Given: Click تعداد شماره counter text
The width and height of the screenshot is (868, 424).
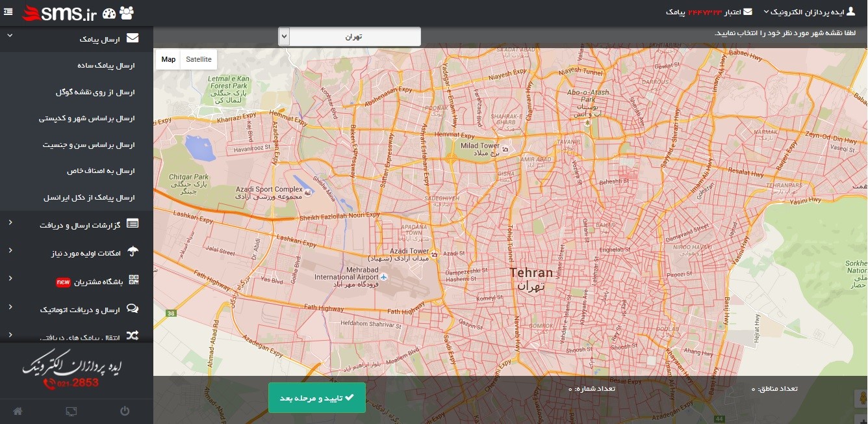Looking at the screenshot, I should pyautogui.click(x=592, y=389).
